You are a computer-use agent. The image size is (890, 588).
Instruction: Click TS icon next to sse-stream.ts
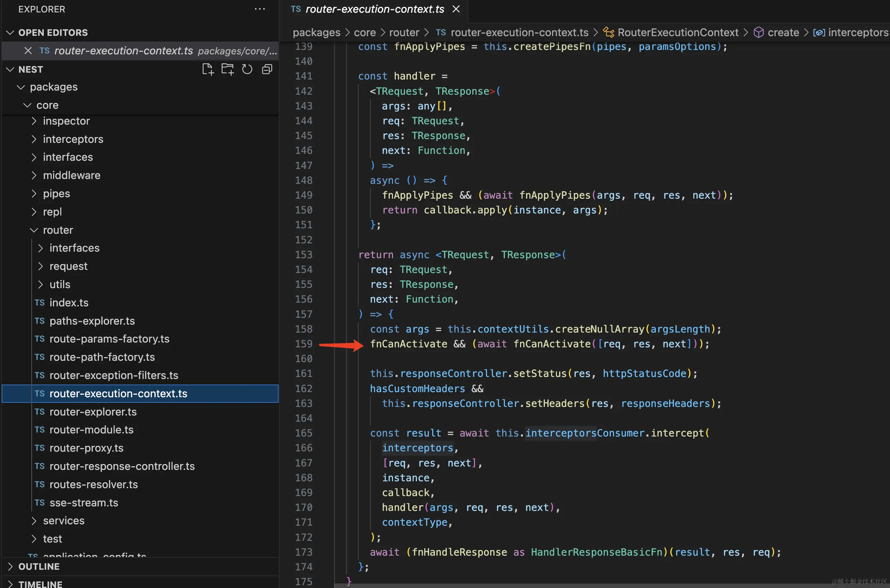(x=40, y=503)
